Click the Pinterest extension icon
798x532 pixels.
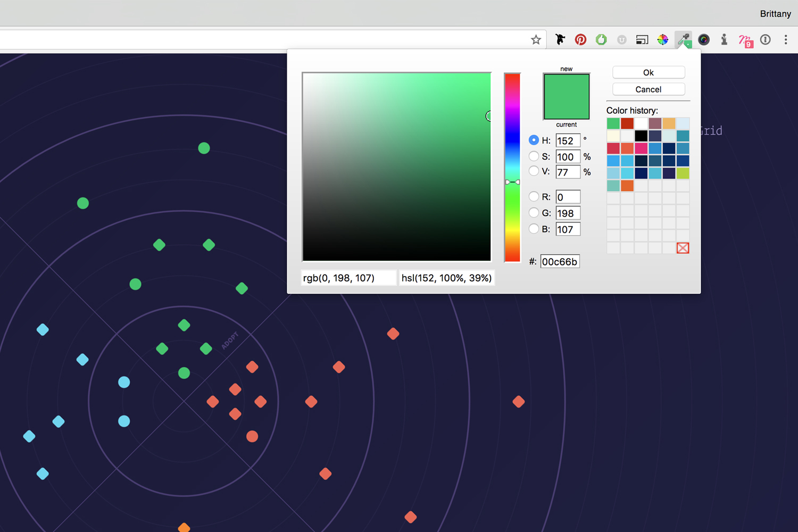point(580,39)
